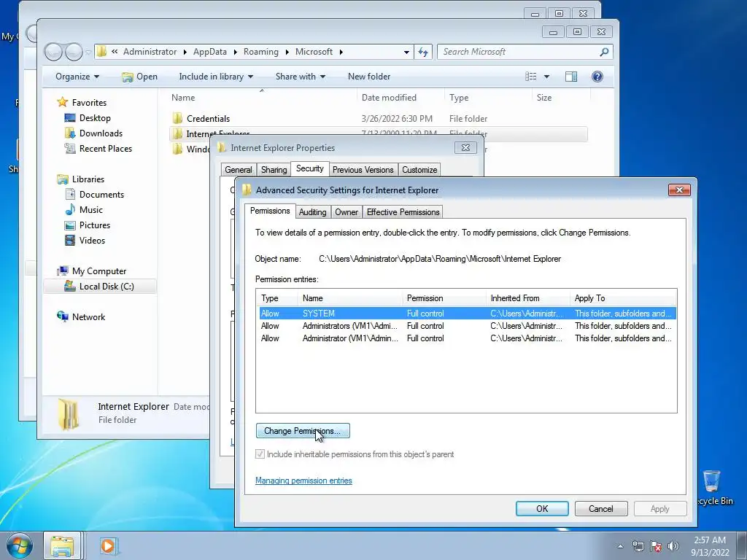Open the Organize menu in Explorer
The width and height of the screenshot is (747, 560).
[77, 76]
